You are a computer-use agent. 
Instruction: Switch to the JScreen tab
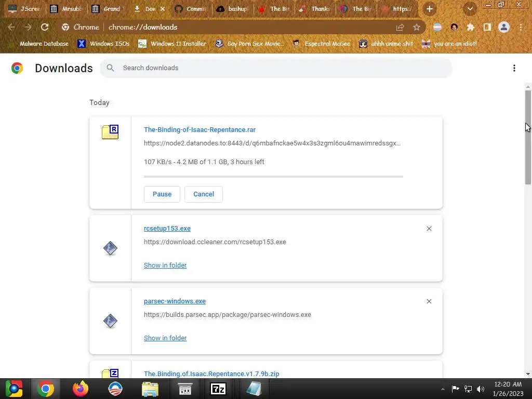[x=24, y=9]
